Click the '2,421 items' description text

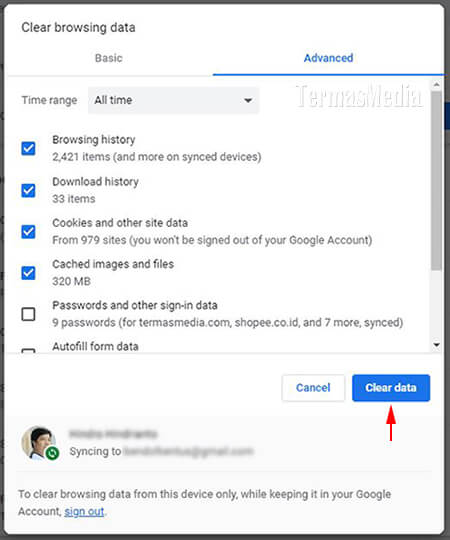click(157, 157)
